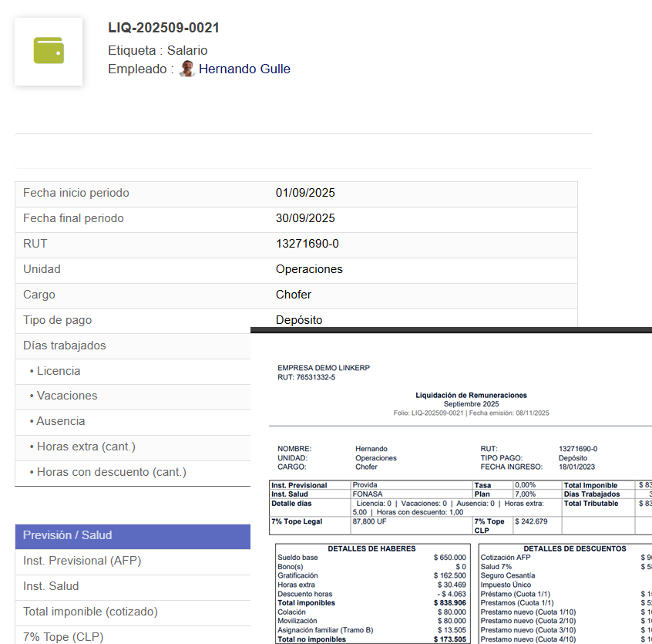Select the Operaciones unit value

[x=309, y=269]
